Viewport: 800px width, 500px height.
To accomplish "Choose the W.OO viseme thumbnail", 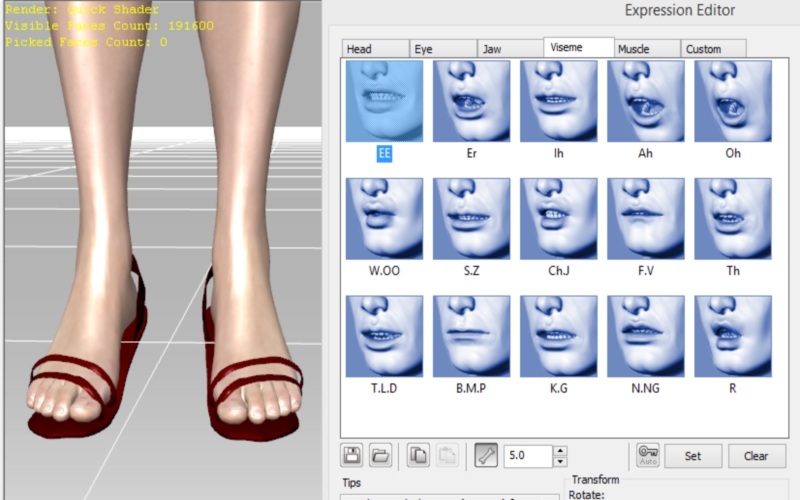I will tap(384, 219).
